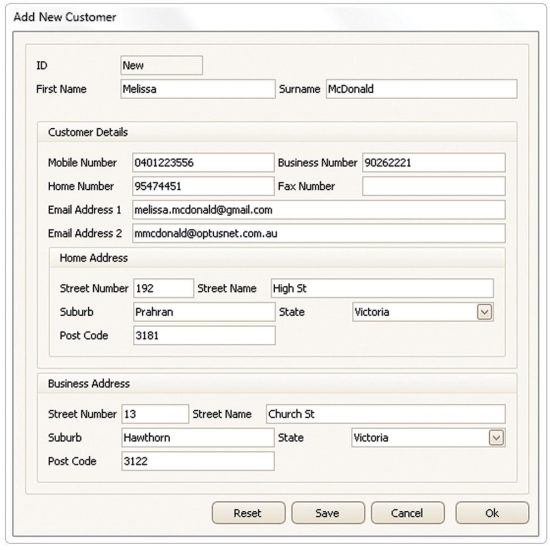Viewport: 550px width, 550px height.
Task: Focus the Mobile Number input field
Action: pyautogui.click(x=203, y=162)
